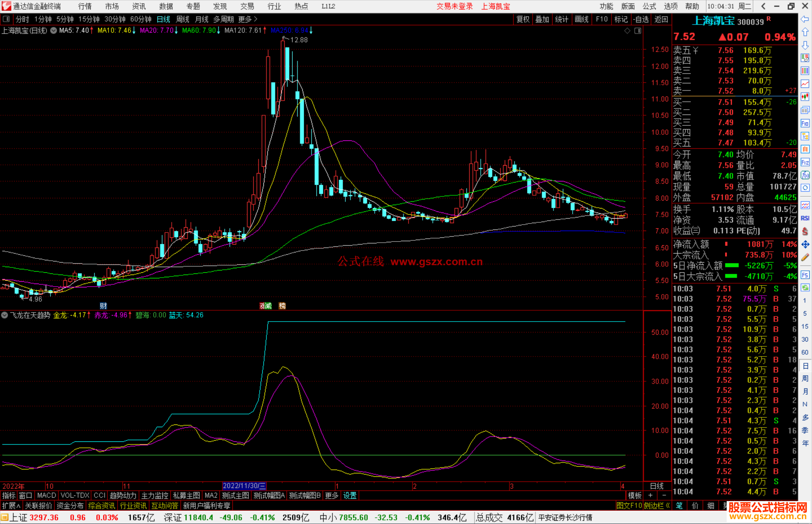Click the candlestick chart sidebar icon

(805, 97)
